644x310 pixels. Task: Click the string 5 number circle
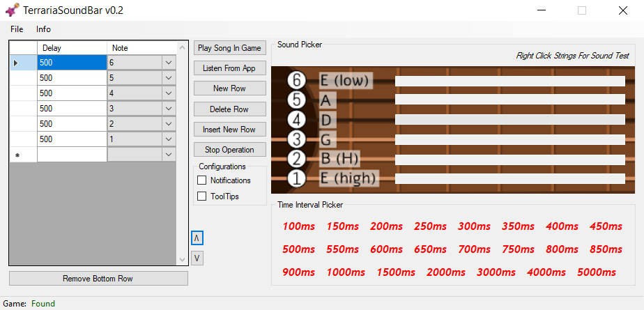coord(296,100)
